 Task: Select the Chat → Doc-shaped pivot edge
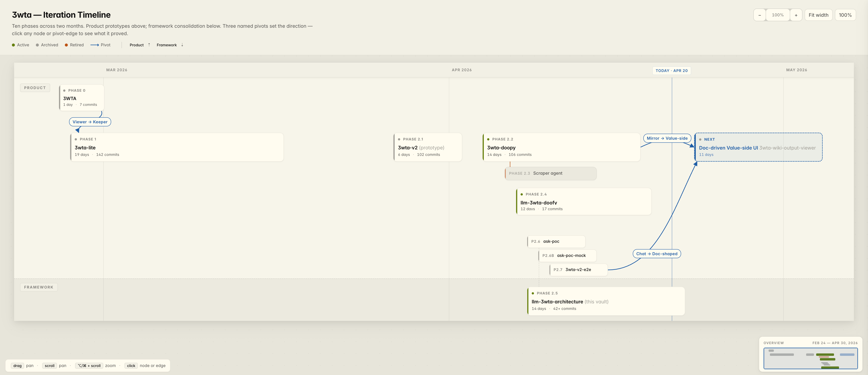point(657,254)
